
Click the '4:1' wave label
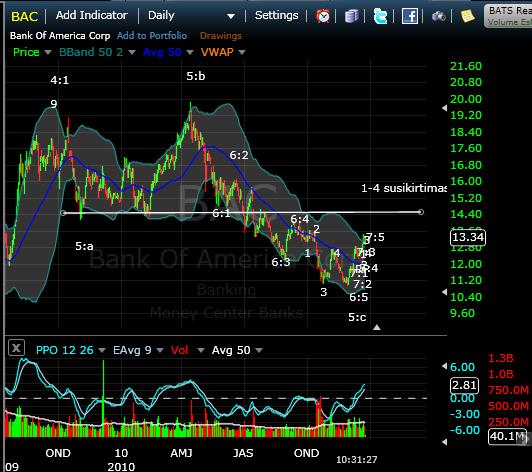pos(60,80)
